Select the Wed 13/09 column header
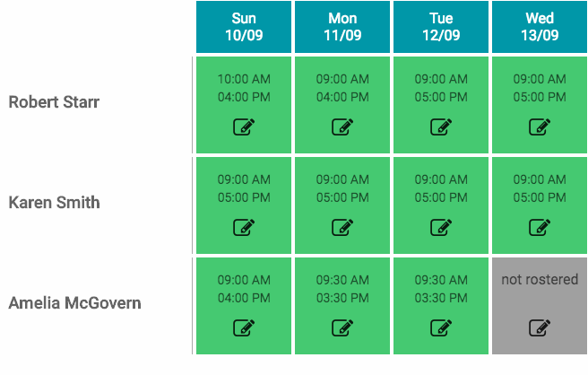This screenshot has height=375, width=588. (540, 27)
